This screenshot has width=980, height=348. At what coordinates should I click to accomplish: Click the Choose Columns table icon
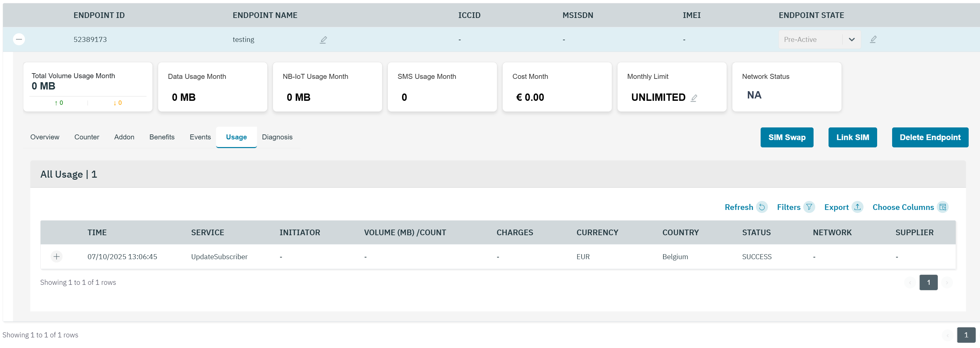tap(942, 207)
